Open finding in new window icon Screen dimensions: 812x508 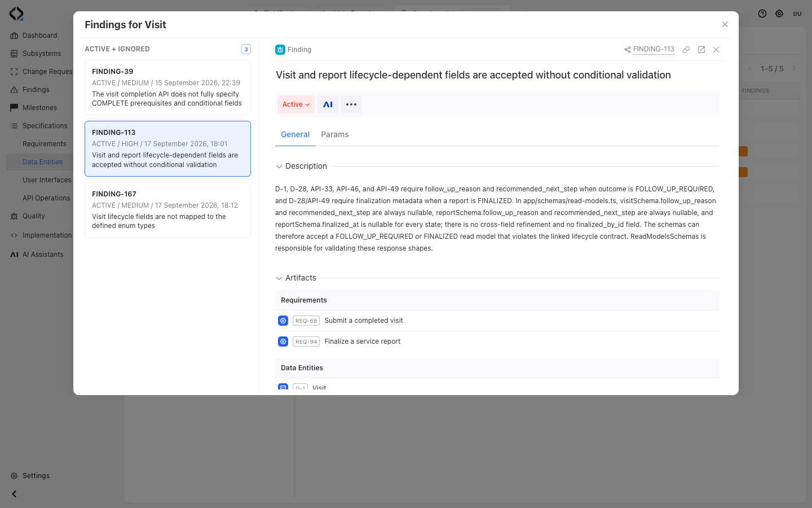[x=701, y=50]
